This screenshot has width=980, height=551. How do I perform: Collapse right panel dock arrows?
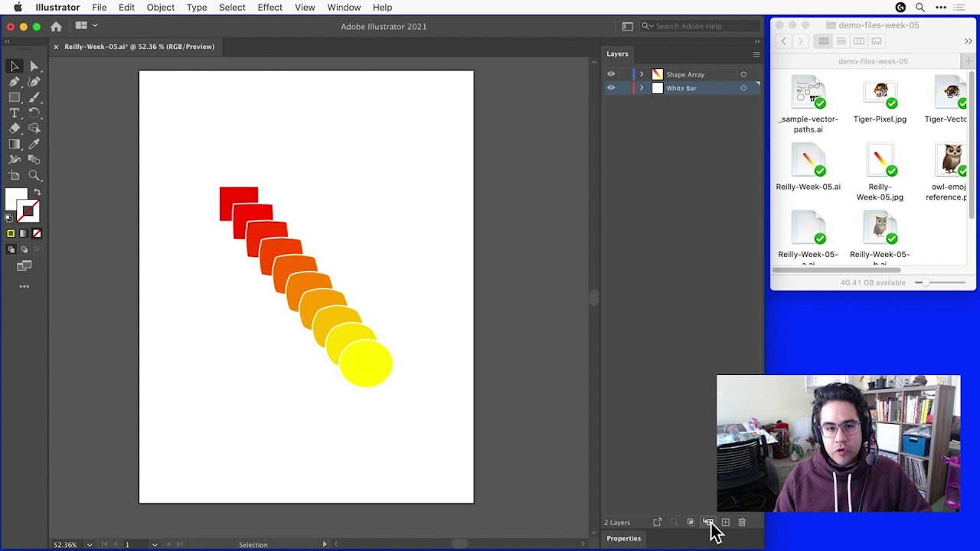757,41
